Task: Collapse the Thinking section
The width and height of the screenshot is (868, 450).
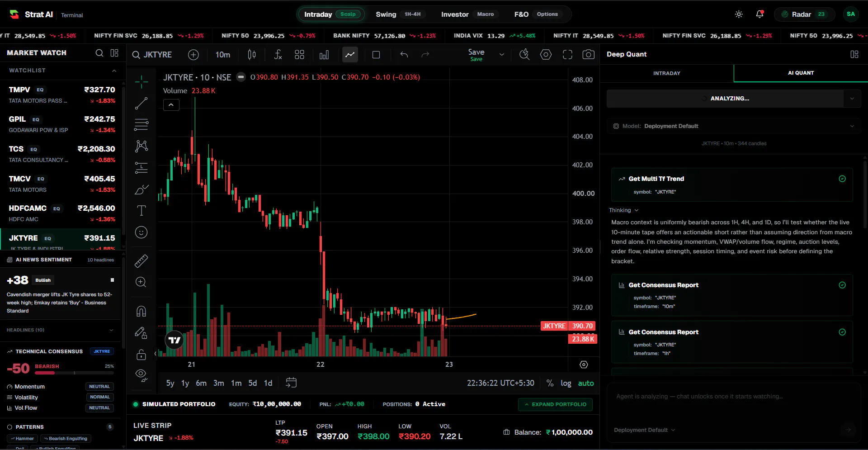Action: pos(623,210)
